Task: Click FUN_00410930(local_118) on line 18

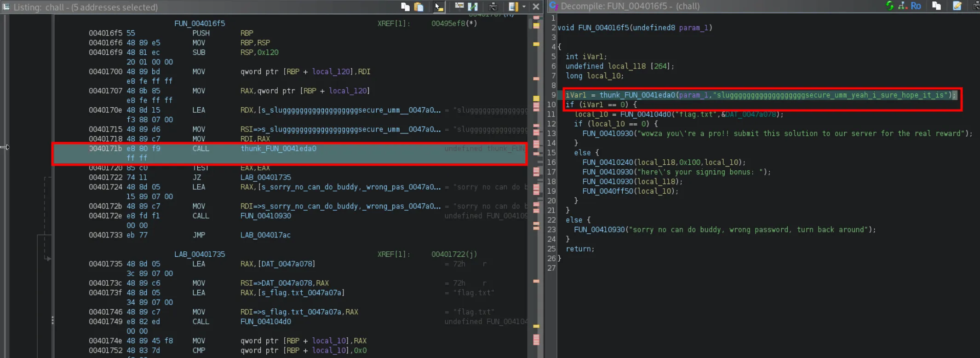Action: click(632, 182)
